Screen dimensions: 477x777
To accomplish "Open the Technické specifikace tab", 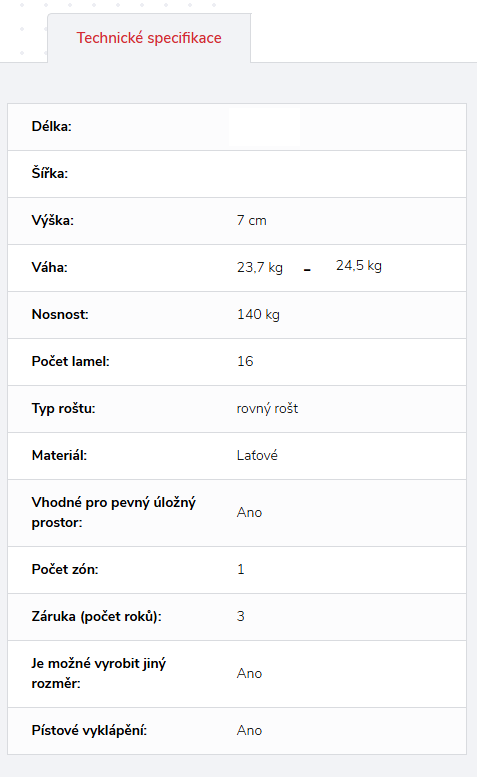I will pyautogui.click(x=149, y=38).
